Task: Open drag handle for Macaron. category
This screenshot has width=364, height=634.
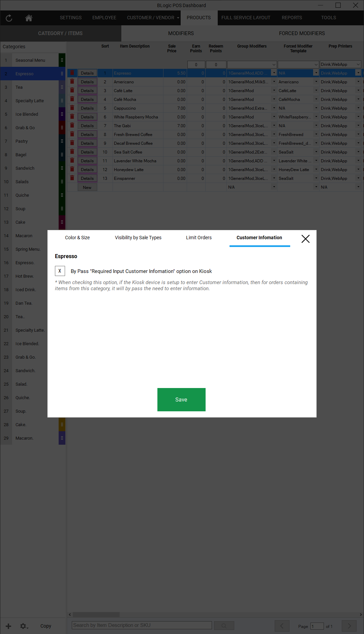Action: (62, 438)
